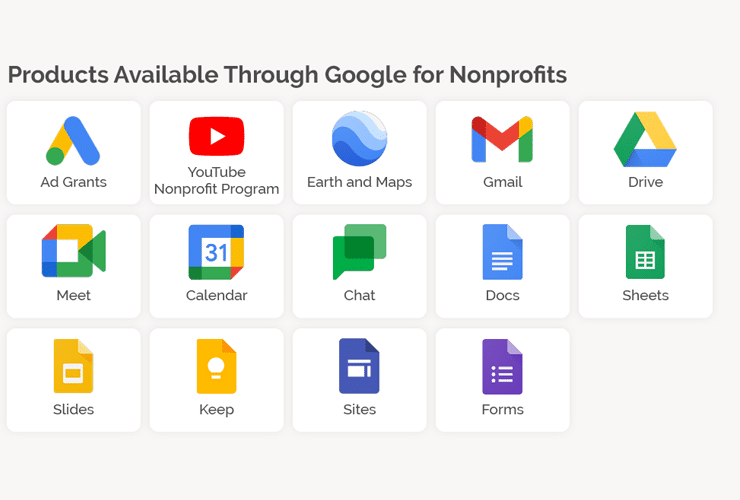Click the "Ad Grants" label
Screen dimensions: 740x500
74,182
